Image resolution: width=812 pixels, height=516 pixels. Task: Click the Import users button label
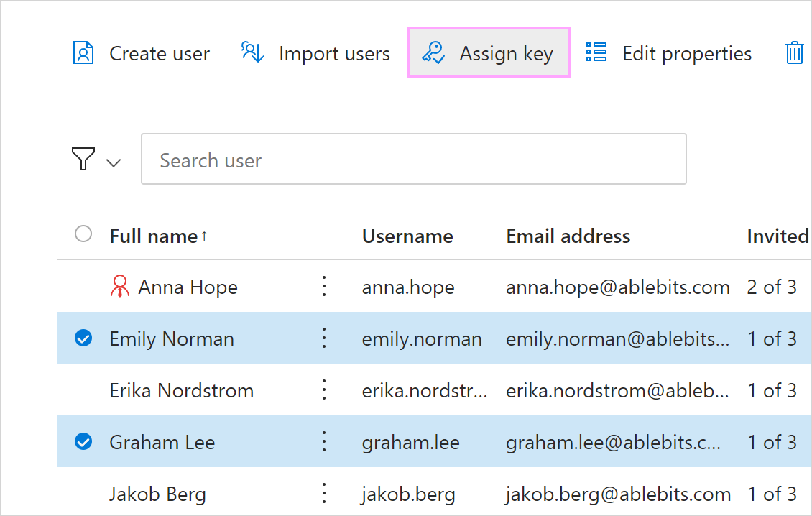click(335, 53)
